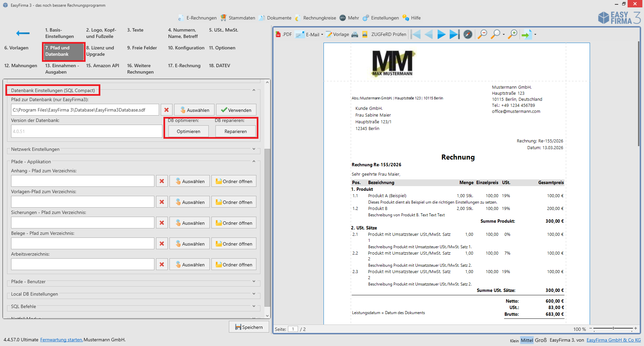Viewport: 644px width, 346px height.
Task: Export the invoice as PDF
Action: [x=284, y=34]
